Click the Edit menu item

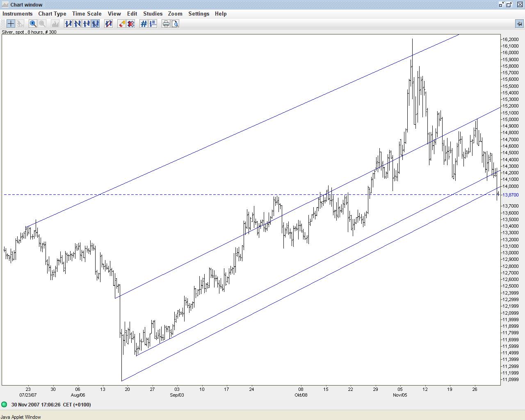(x=132, y=14)
